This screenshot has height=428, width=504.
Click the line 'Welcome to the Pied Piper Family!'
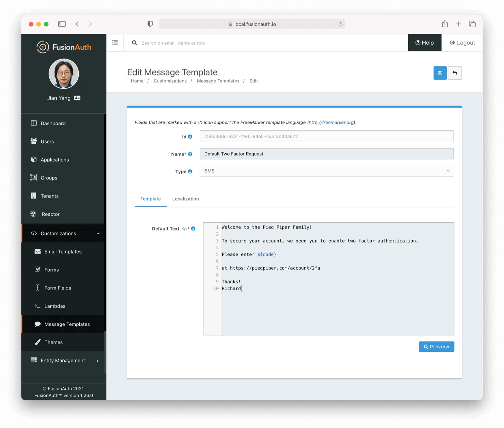266,227
